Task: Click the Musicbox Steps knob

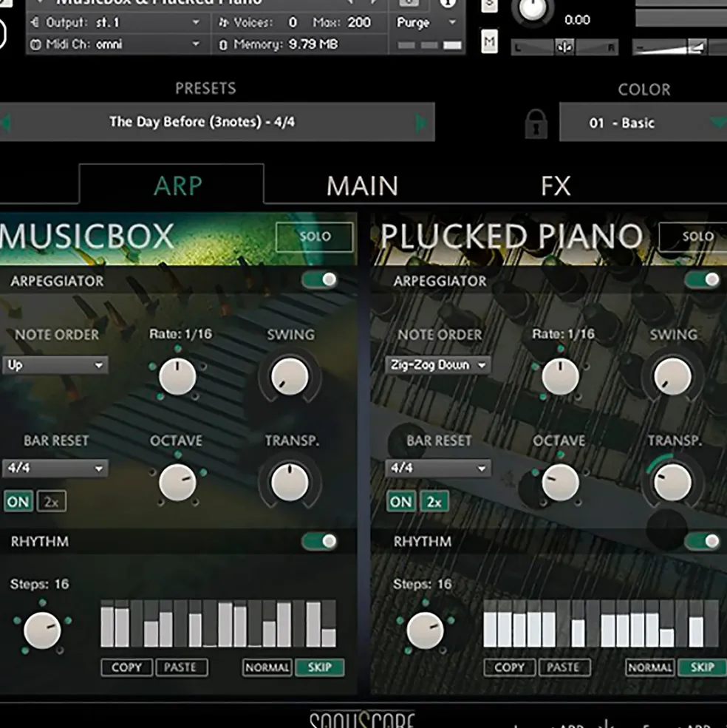Action: click(x=42, y=630)
